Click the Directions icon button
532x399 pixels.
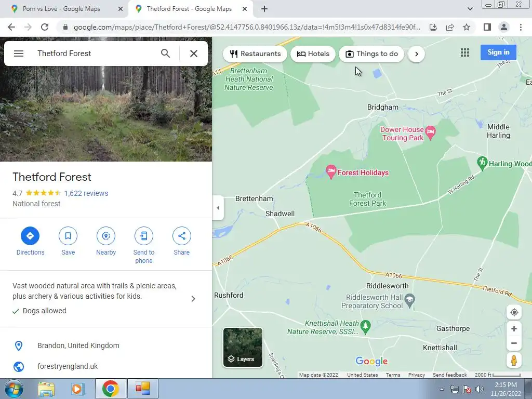30,236
